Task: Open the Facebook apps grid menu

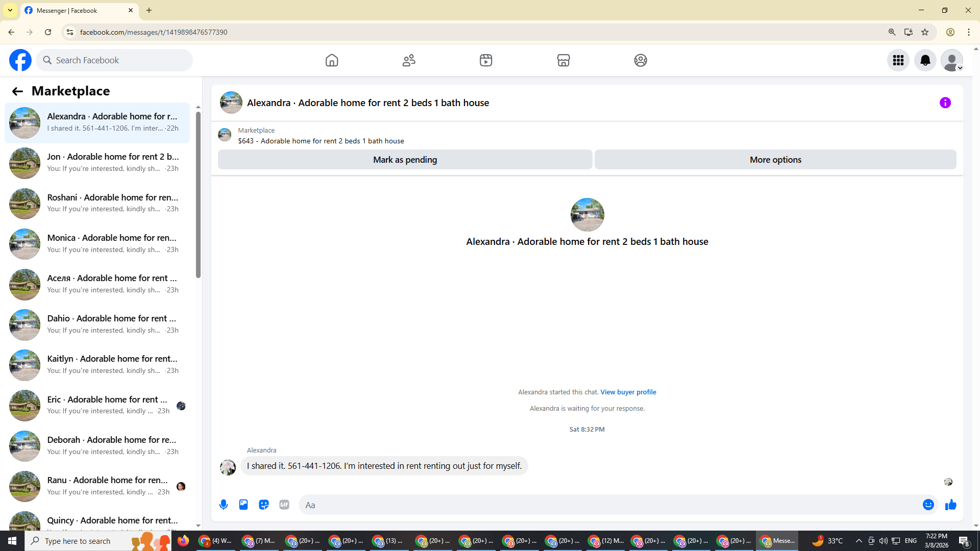Action: (x=898, y=60)
